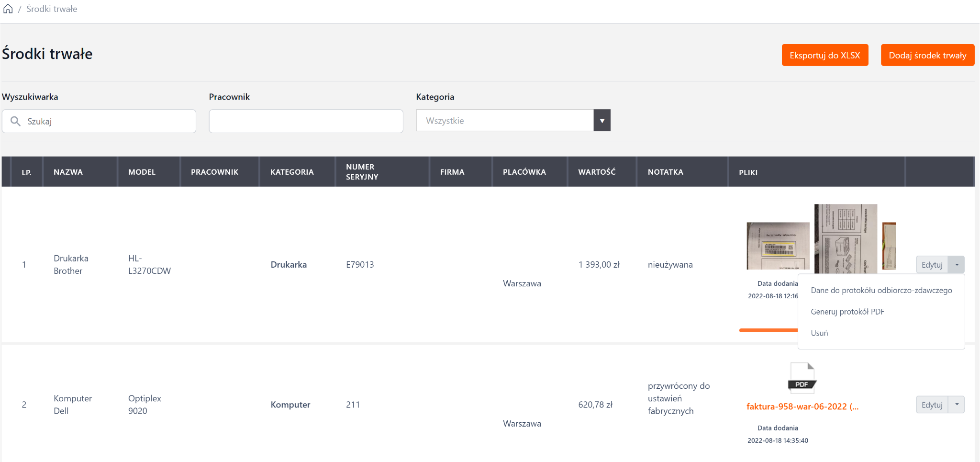Click Dodaj środek trwały button
Image resolution: width=980 pixels, height=462 pixels.
click(927, 56)
